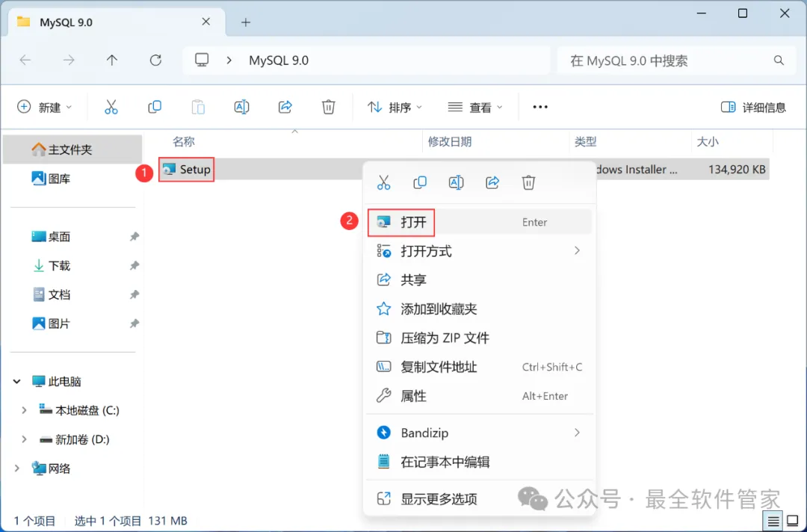Switch to details list view icon in status bar
This screenshot has width=807, height=532.
[773, 522]
